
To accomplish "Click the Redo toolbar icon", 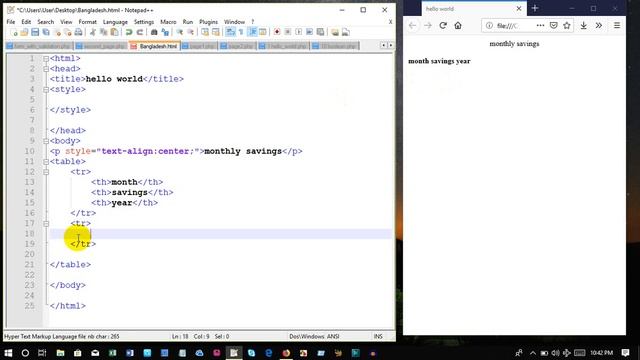I will pos(140,32).
